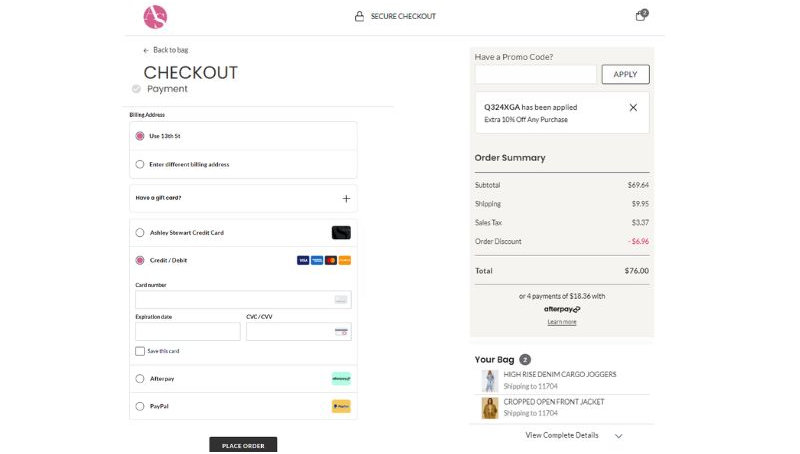Remove applied promo code Q324XGA

click(633, 107)
